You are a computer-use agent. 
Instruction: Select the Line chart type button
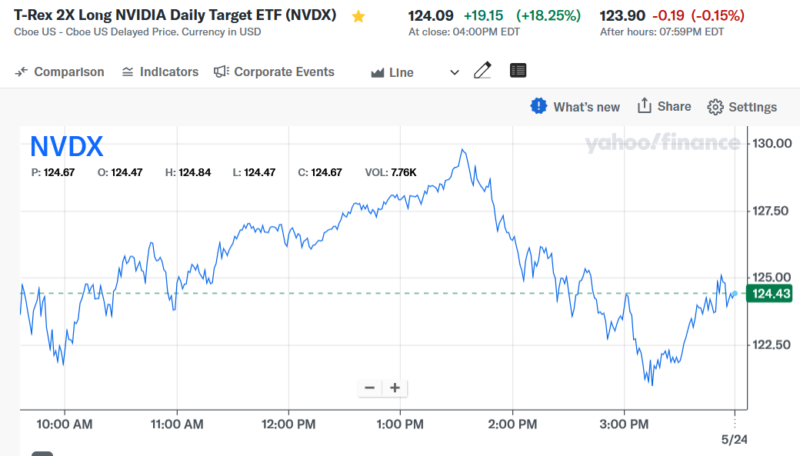point(392,72)
